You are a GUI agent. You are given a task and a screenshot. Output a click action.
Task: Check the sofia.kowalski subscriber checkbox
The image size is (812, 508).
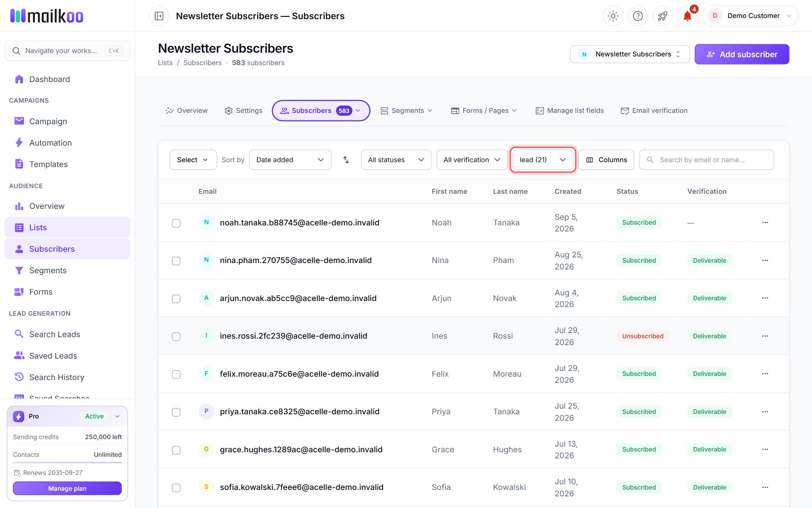[176, 488]
